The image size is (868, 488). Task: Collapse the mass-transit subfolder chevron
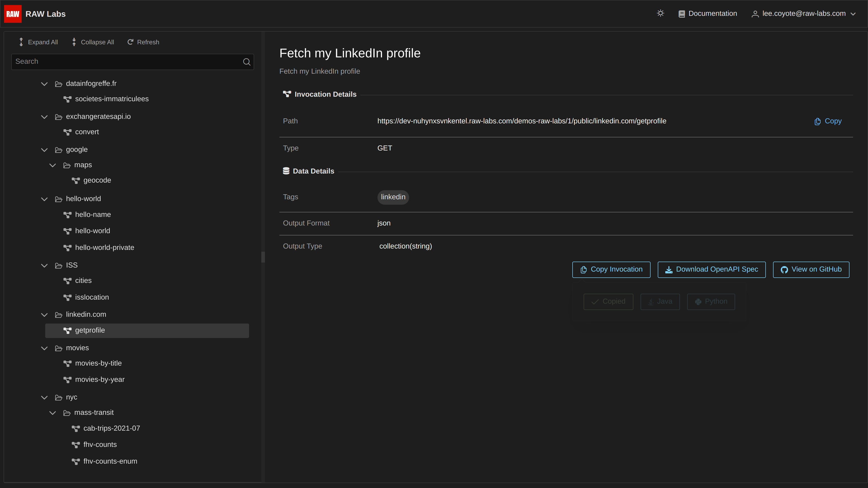(x=53, y=413)
